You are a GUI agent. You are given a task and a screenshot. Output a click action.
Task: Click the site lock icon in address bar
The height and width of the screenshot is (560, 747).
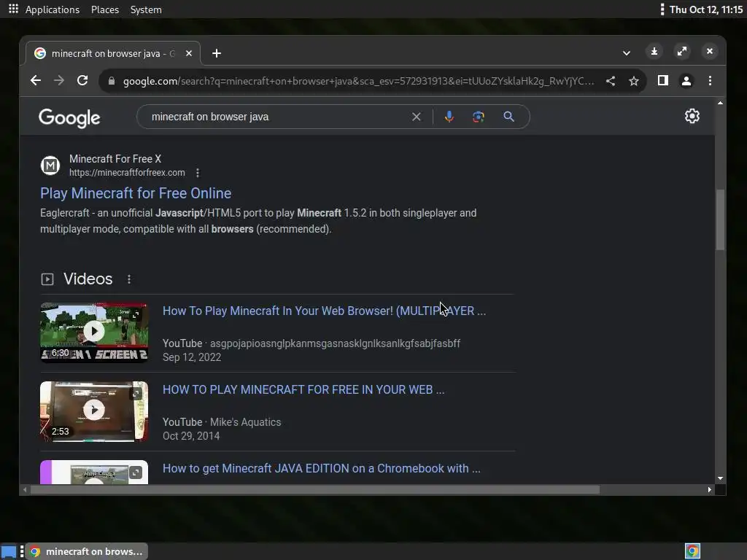coord(112,81)
